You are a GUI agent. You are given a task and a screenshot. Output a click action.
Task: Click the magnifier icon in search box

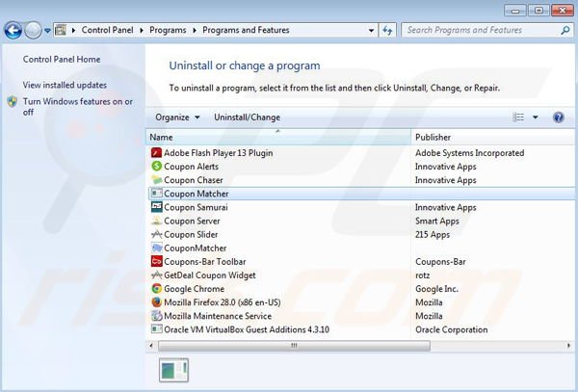tap(565, 30)
